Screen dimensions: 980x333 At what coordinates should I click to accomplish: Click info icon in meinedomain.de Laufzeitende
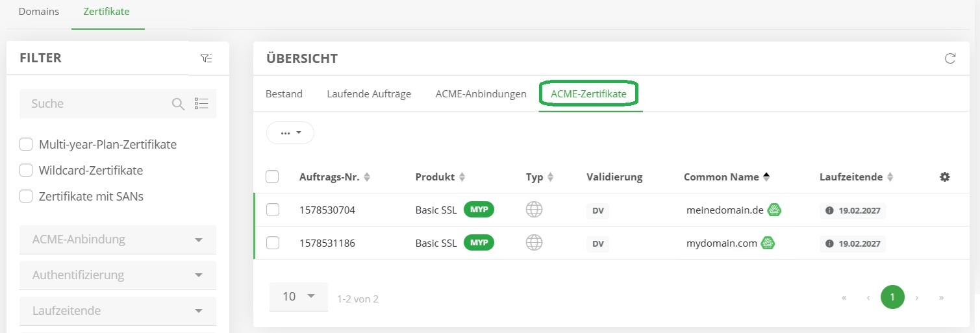click(x=829, y=211)
